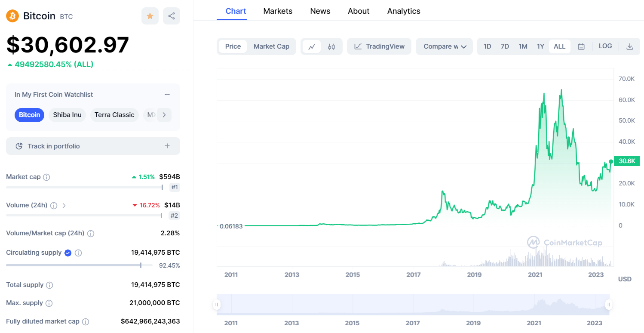Switch to line chart icon
The image size is (644, 333).
coord(312,46)
